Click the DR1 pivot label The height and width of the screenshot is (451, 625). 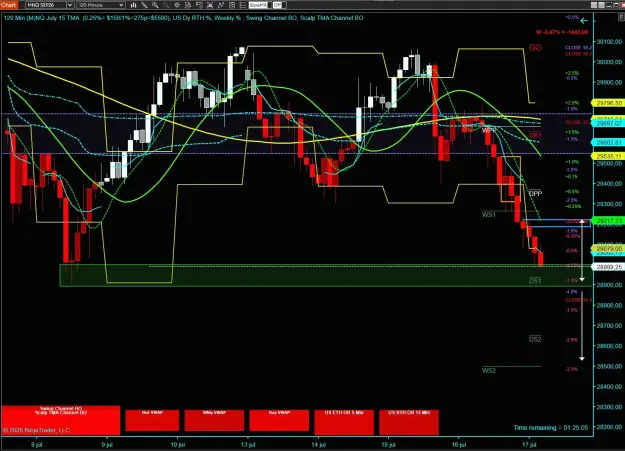535,136
